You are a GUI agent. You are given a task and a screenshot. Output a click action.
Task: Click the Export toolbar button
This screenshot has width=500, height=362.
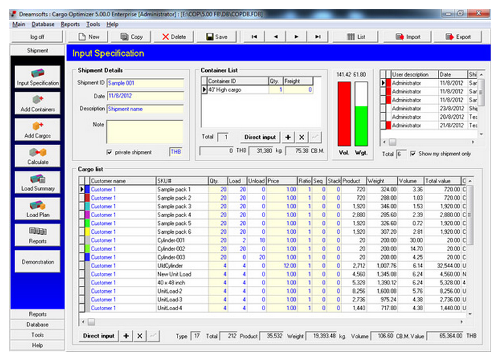point(458,37)
